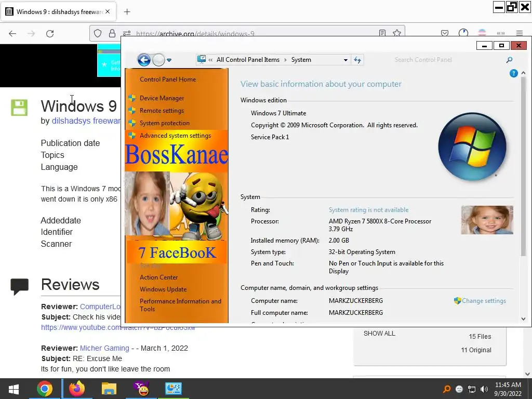532x399 pixels.
Task: Open Action Center link
Action: click(158, 277)
